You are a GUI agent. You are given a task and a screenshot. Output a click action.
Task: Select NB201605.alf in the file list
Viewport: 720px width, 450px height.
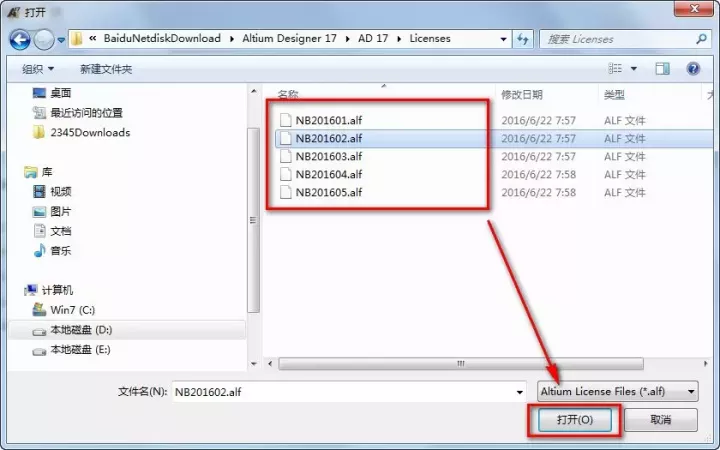[328, 192]
